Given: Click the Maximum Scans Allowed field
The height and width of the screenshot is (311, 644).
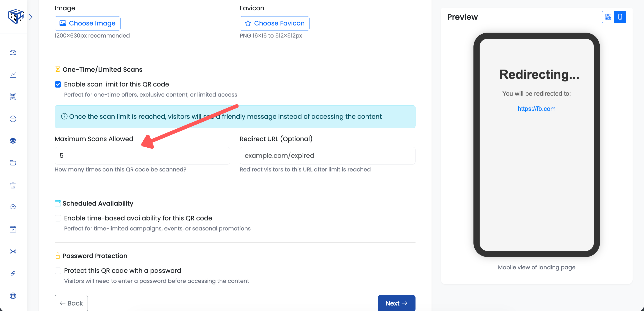Looking at the screenshot, I should point(142,156).
